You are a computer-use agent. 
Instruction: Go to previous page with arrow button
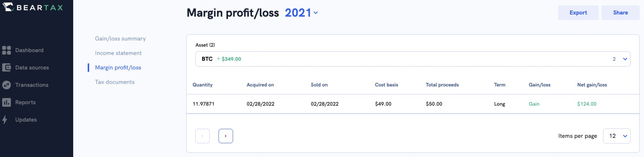pos(202,136)
